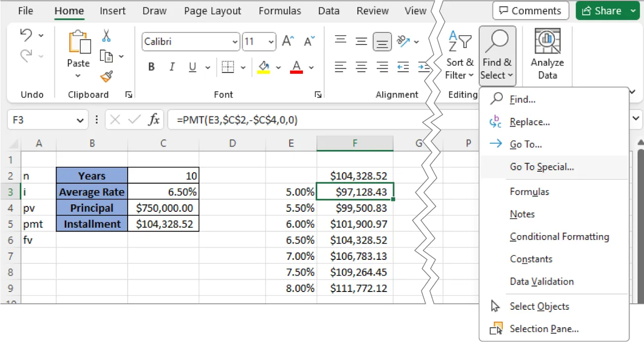Select the Sort & Filter tool
This screenshot has width=644, height=342.
(459, 54)
